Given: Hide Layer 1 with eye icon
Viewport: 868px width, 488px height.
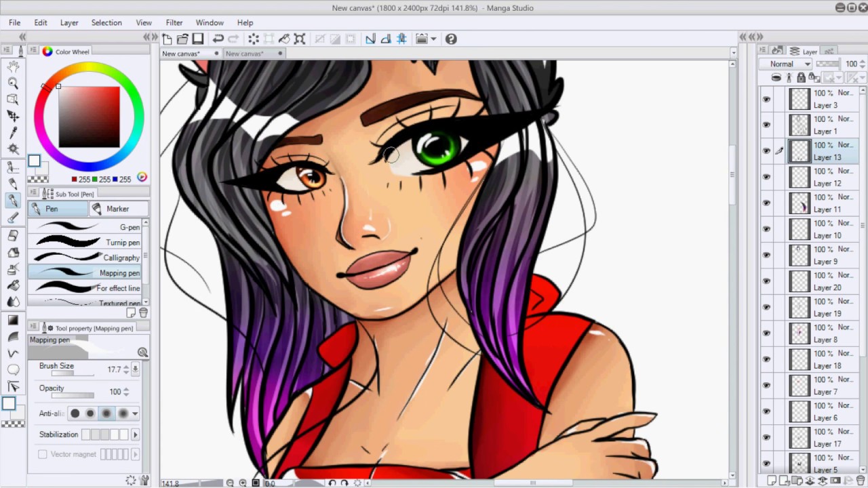Looking at the screenshot, I should [x=766, y=125].
